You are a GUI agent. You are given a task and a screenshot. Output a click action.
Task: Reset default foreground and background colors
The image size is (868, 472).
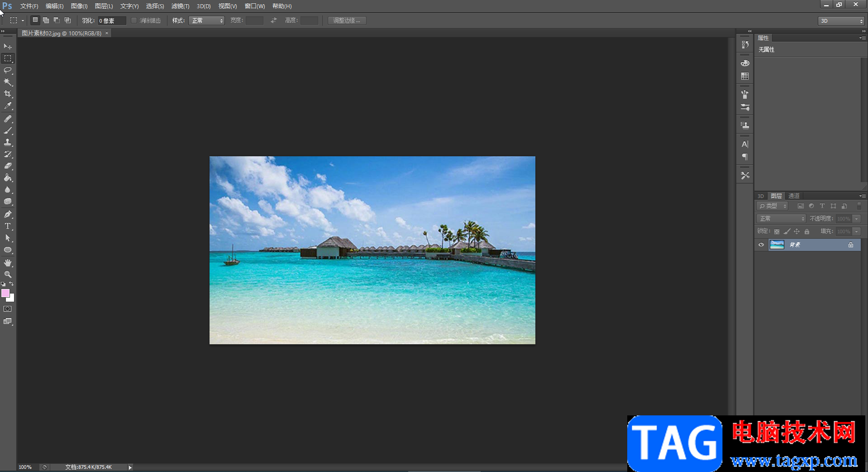tap(3, 284)
